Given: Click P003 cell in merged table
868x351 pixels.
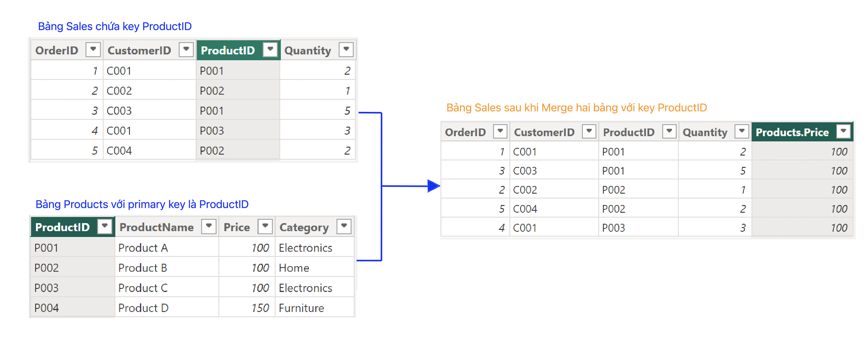Looking at the screenshot, I should tap(638, 227).
